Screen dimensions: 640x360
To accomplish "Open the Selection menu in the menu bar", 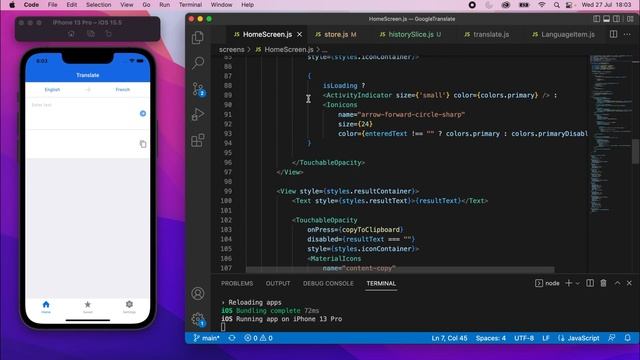I will pos(98,5).
